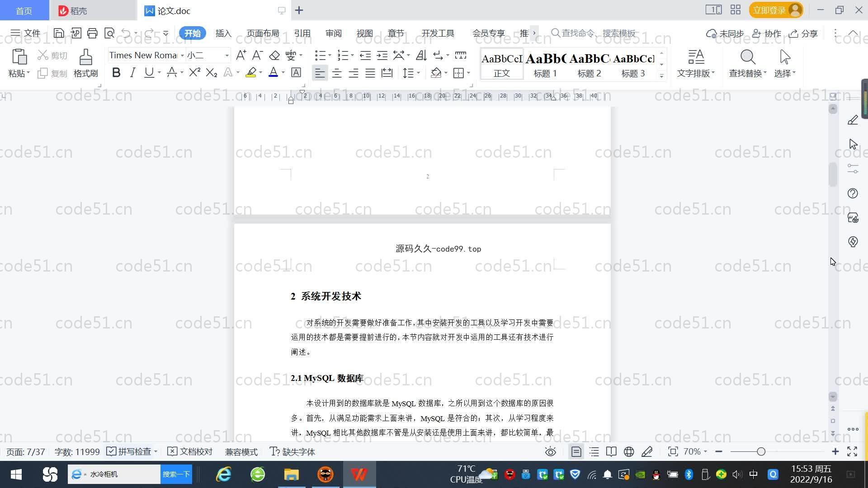Open the 文件 menu
Image resolution: width=868 pixels, height=488 pixels.
pyautogui.click(x=25, y=33)
